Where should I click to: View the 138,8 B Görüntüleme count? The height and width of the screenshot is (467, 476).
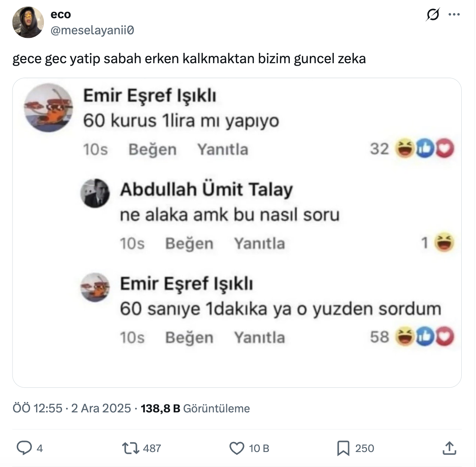[x=195, y=408]
